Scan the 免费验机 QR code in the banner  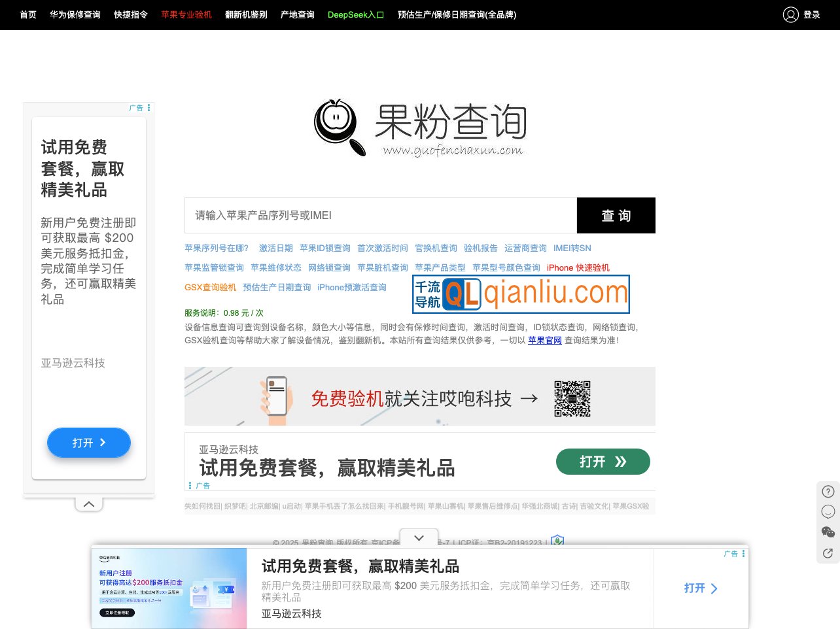pos(572,397)
